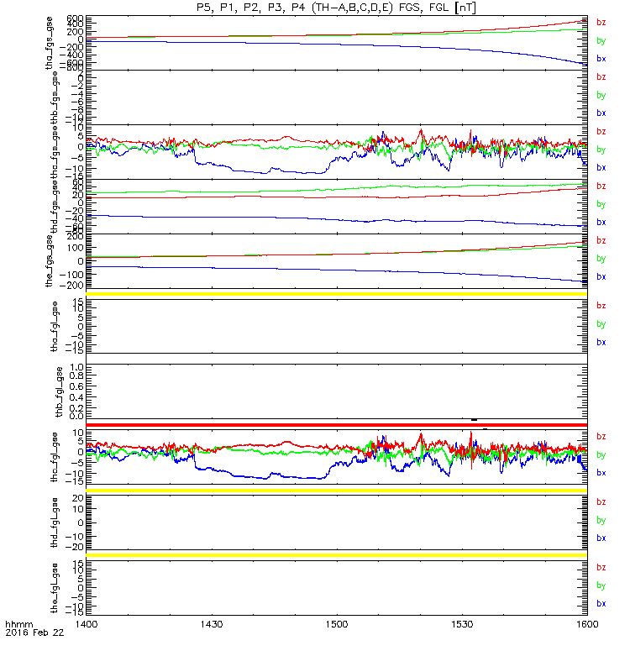
Task: Select the by legend of the tha_fgs_gse panel
Action: pyautogui.click(x=601, y=40)
